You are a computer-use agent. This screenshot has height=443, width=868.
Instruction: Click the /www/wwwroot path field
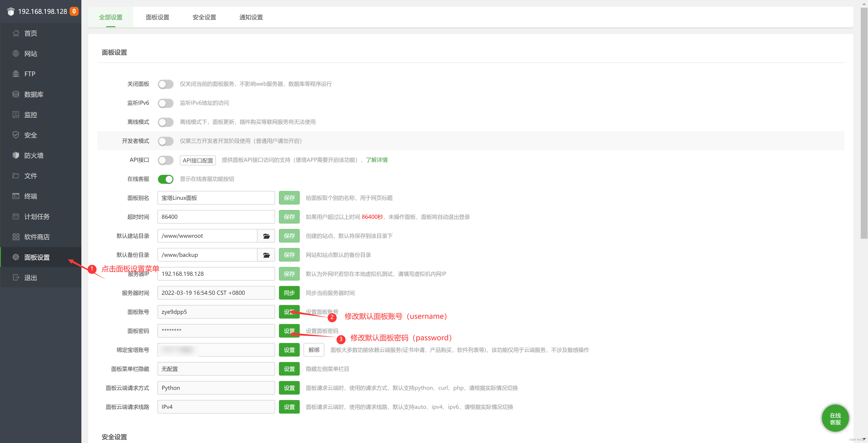coord(208,236)
